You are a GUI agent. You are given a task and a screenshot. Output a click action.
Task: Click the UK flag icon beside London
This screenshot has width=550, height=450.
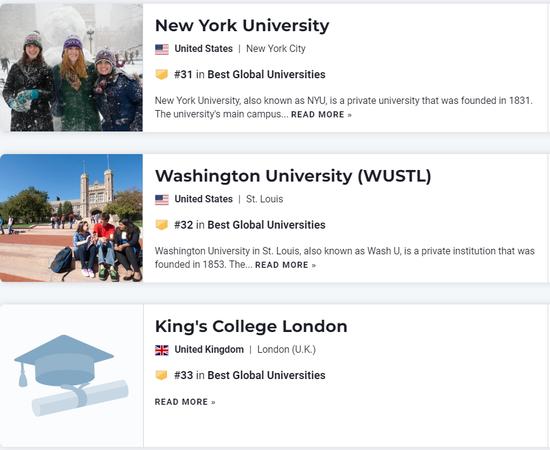[x=162, y=350]
